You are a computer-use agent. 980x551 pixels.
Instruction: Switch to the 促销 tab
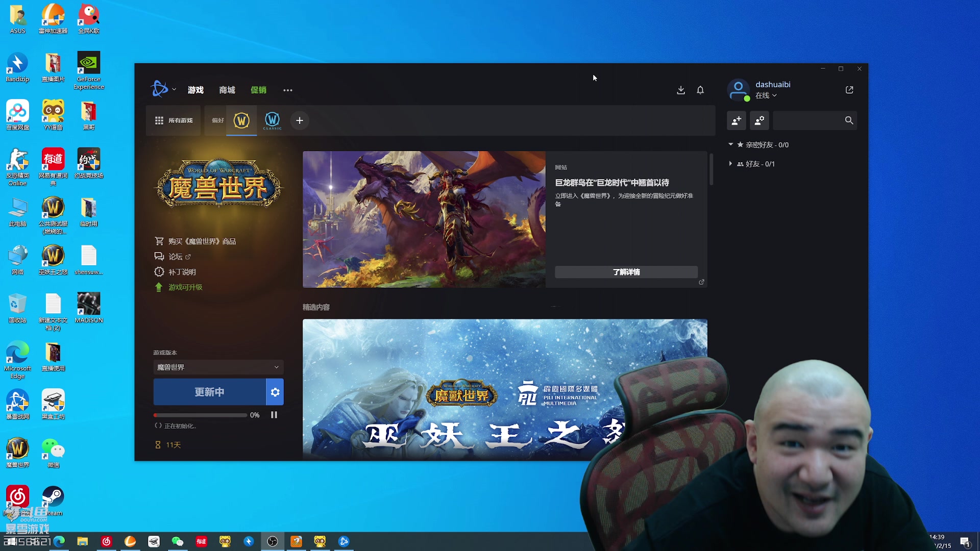click(258, 90)
